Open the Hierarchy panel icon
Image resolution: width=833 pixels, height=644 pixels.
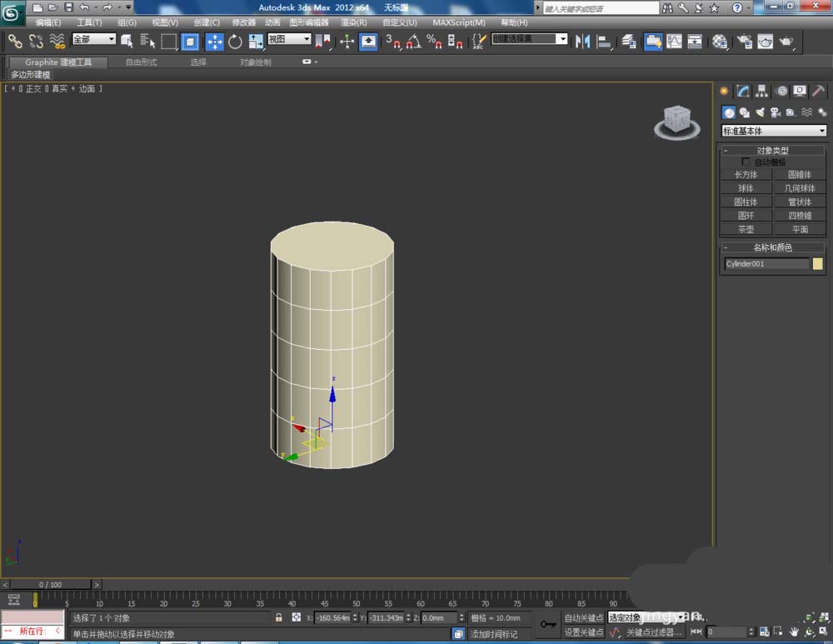click(x=762, y=92)
